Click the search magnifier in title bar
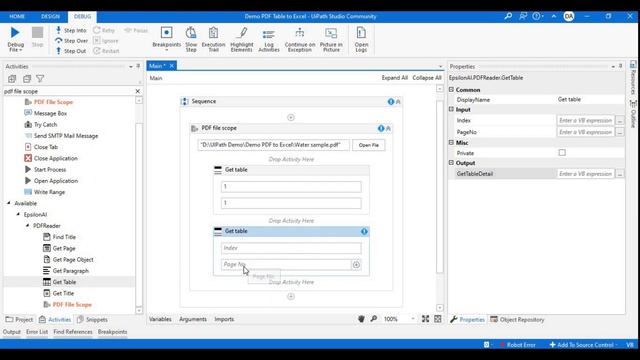640x360 pixels. 508,16
